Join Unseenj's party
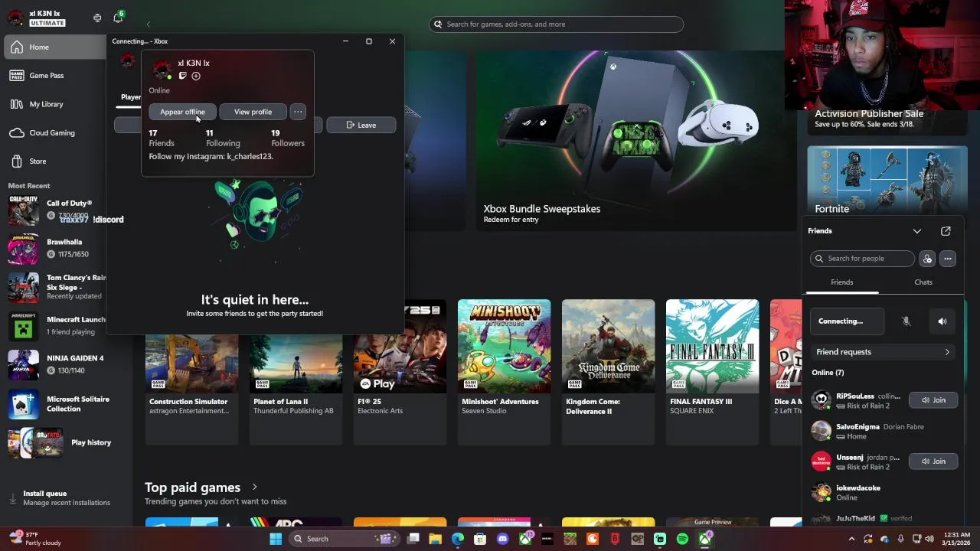The image size is (980, 551). pyautogui.click(x=933, y=461)
